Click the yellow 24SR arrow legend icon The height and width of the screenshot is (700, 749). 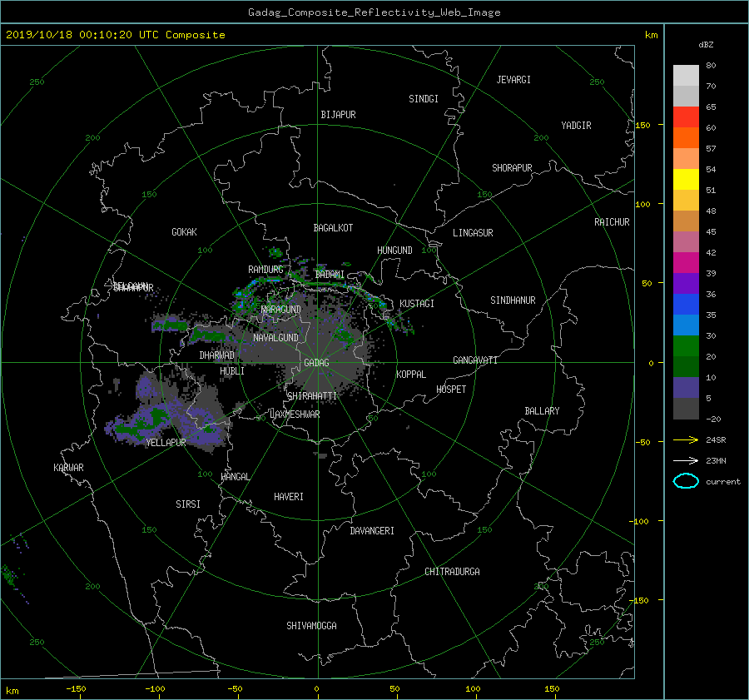click(x=686, y=439)
